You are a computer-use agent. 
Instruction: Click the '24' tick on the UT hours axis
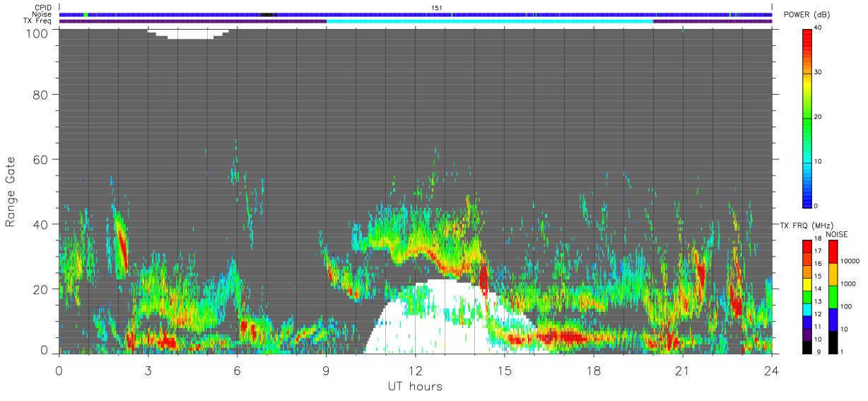tap(772, 371)
